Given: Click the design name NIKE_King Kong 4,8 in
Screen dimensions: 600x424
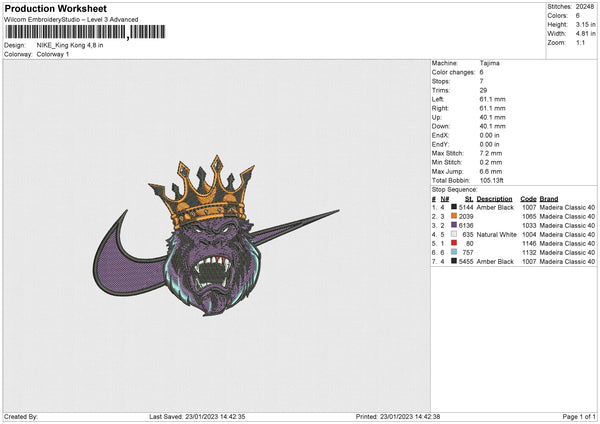Looking at the screenshot, I should (70, 45).
